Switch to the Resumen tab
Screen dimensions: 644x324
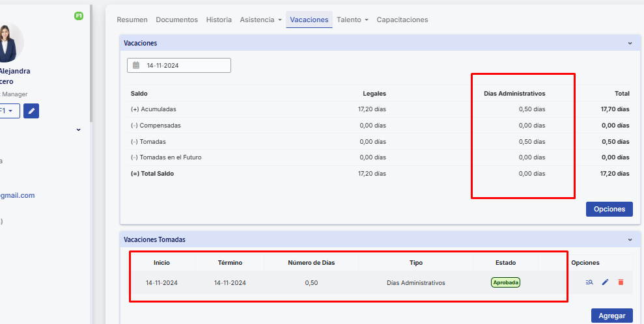click(x=132, y=20)
